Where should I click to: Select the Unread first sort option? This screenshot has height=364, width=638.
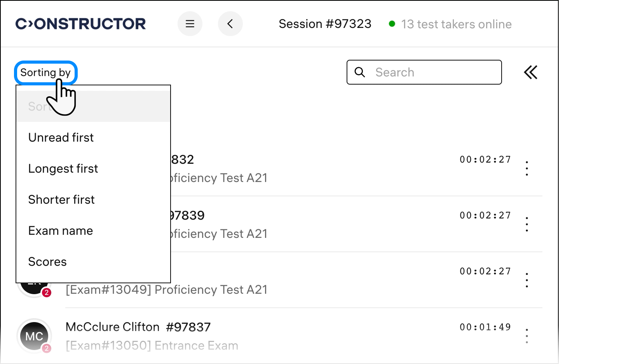click(61, 137)
